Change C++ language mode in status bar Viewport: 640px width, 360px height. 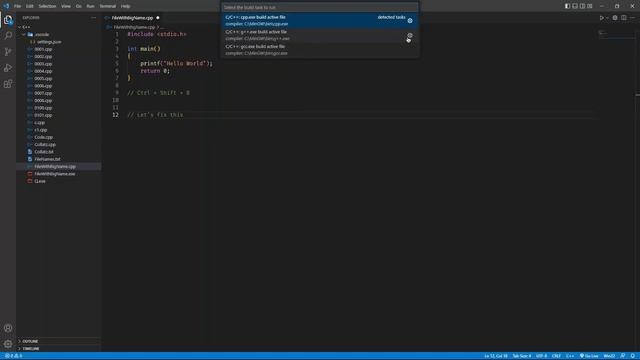[x=570, y=356]
